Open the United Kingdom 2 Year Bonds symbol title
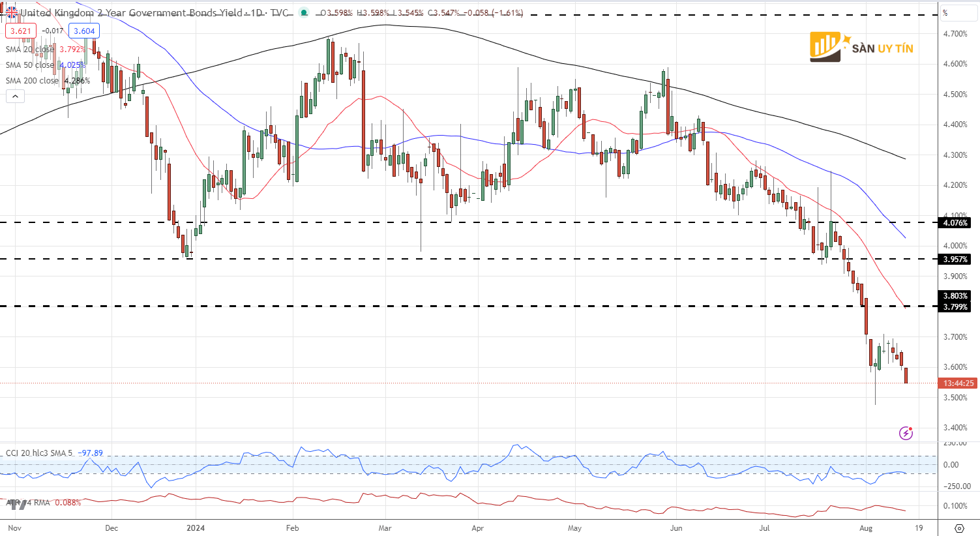Screen dimensions: 980x536 click(154, 13)
